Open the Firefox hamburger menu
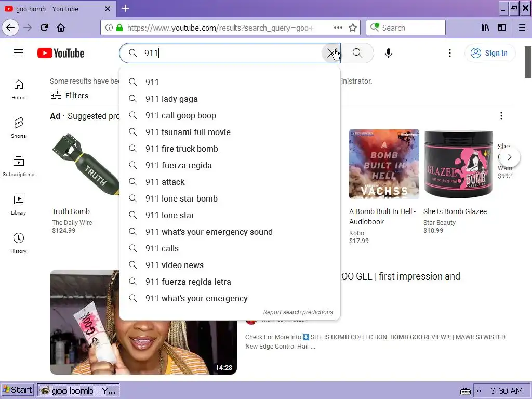Image resolution: width=532 pixels, height=399 pixels. (x=522, y=28)
